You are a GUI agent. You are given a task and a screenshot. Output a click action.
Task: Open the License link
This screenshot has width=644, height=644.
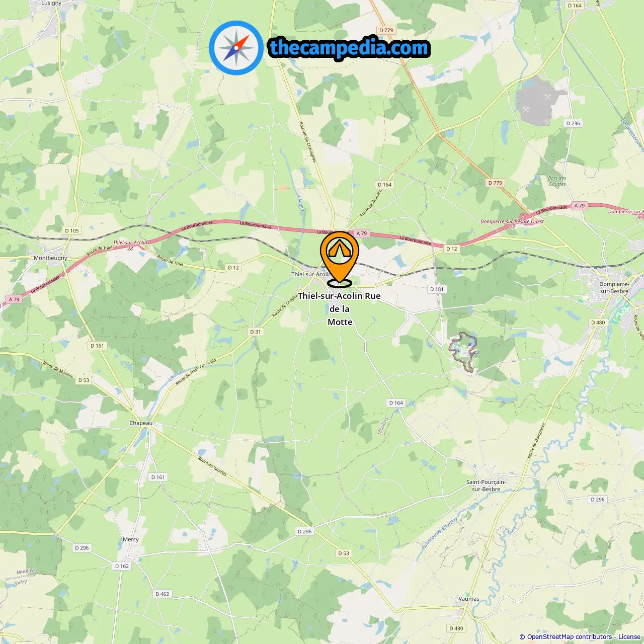(x=629, y=636)
